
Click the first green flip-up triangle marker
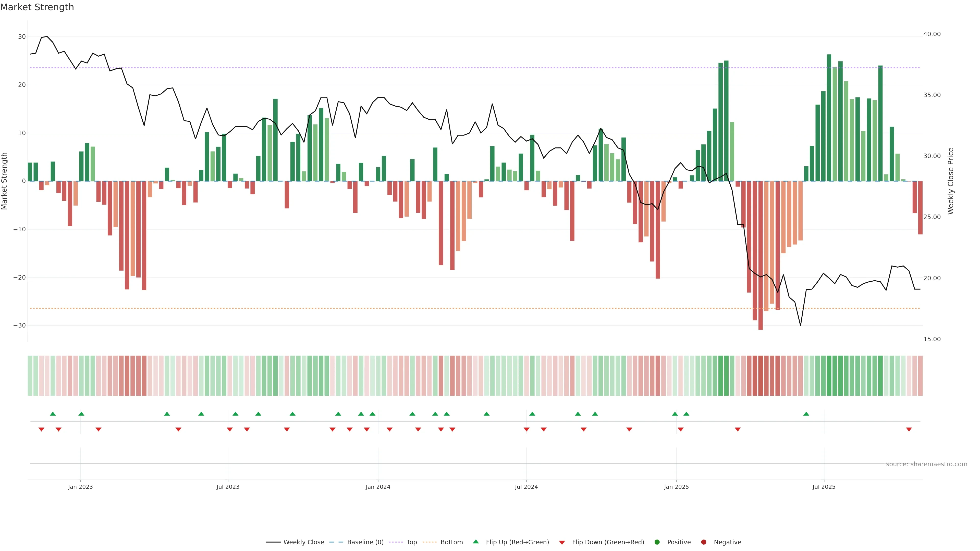point(53,414)
